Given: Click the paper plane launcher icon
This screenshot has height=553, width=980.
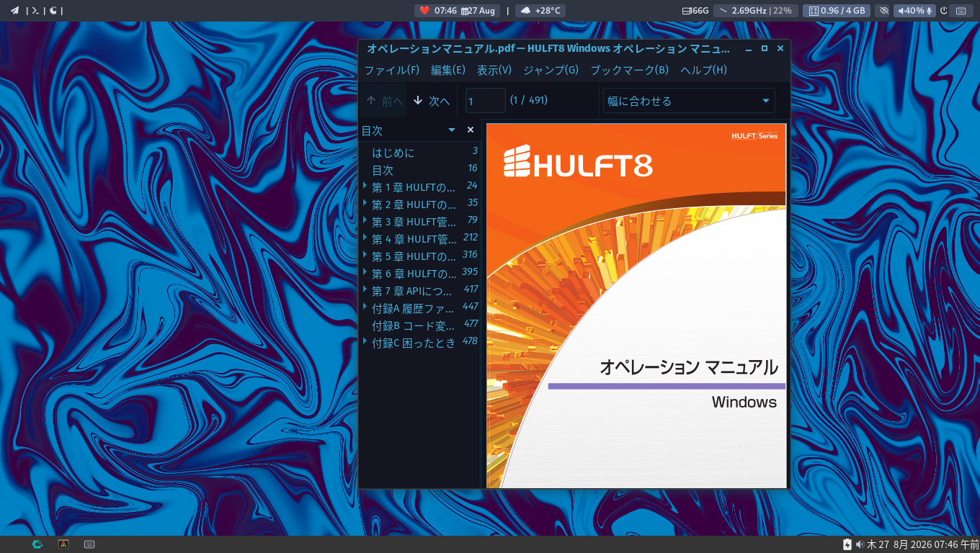Looking at the screenshot, I should pos(14,10).
